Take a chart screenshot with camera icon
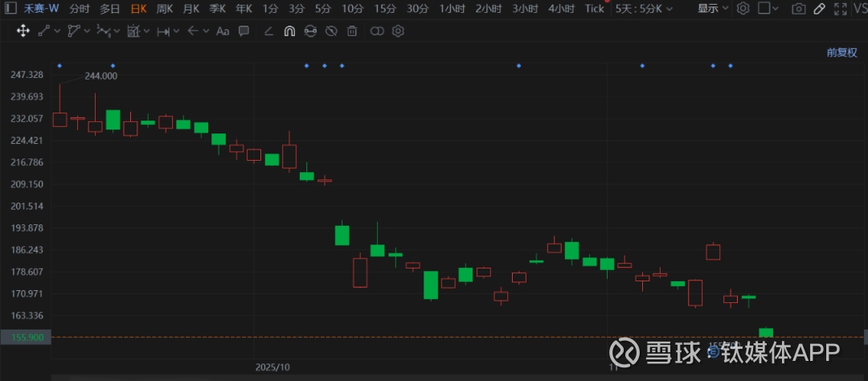Viewport: 868px width, 381px height. point(798,8)
